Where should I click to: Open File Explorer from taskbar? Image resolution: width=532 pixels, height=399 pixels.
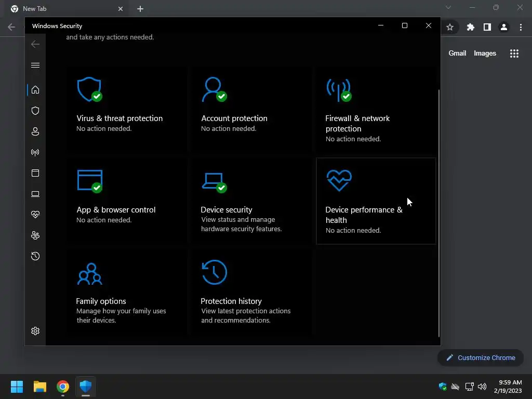tap(39, 387)
